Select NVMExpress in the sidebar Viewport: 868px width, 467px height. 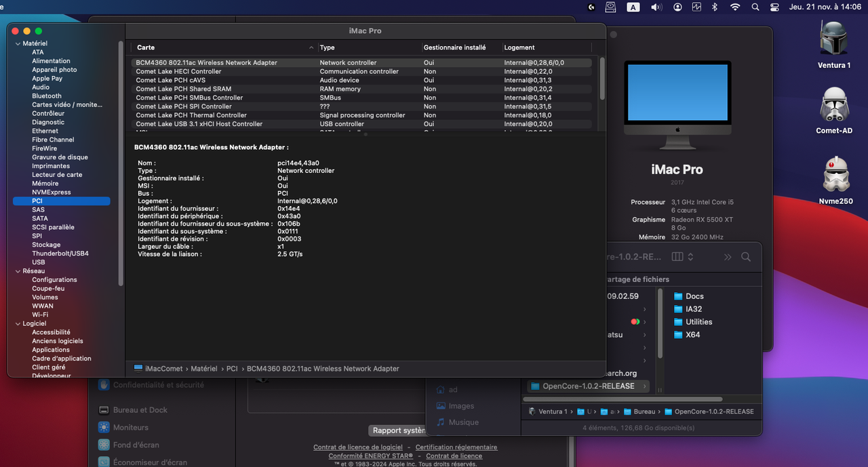tap(51, 192)
